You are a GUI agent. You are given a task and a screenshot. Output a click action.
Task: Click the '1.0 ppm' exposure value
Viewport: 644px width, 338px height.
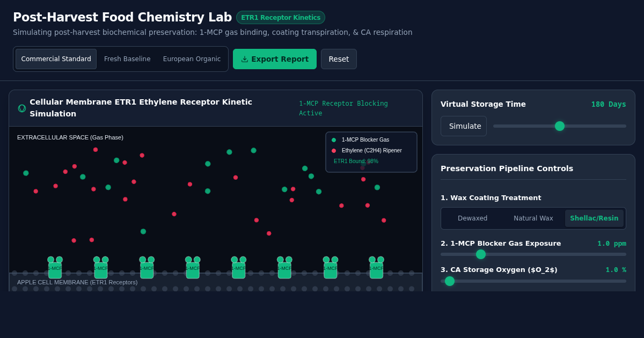pos(612,244)
